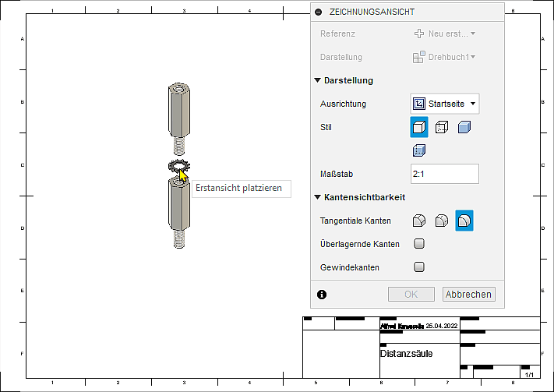Select the visible edges style icon

[419, 127]
